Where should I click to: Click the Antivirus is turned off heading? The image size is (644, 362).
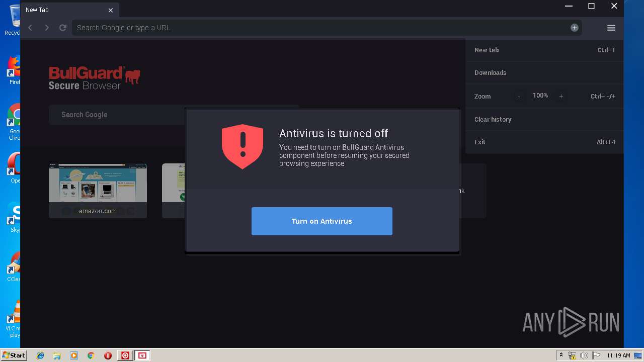(x=334, y=133)
